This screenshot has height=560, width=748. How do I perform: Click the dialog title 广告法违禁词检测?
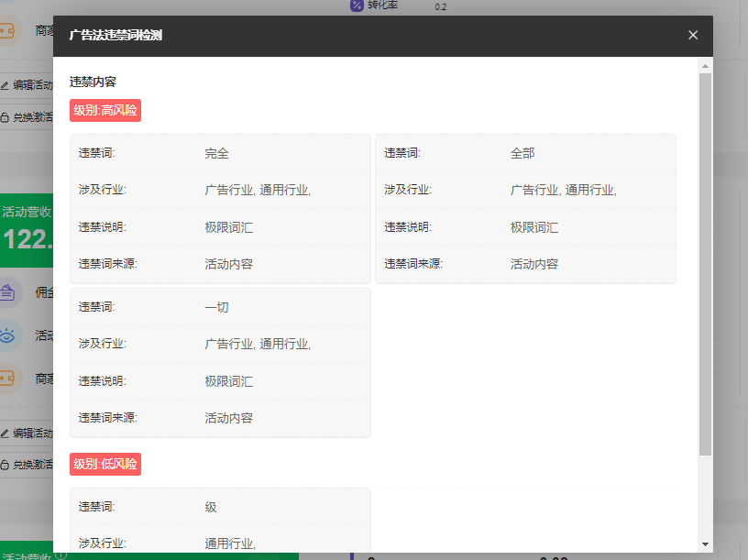pos(115,36)
